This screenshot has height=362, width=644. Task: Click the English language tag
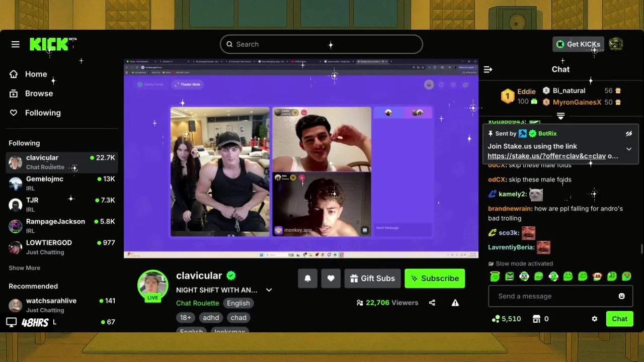pos(238,303)
